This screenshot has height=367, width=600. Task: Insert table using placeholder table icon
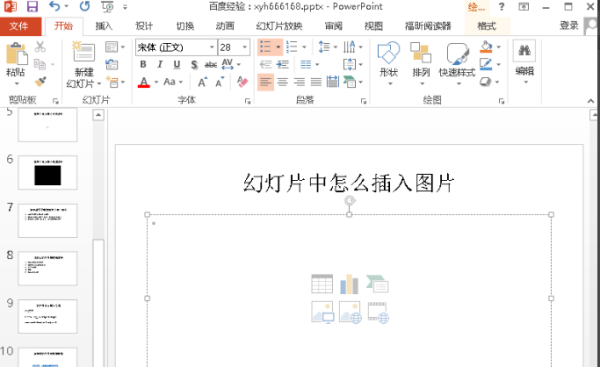point(322,284)
